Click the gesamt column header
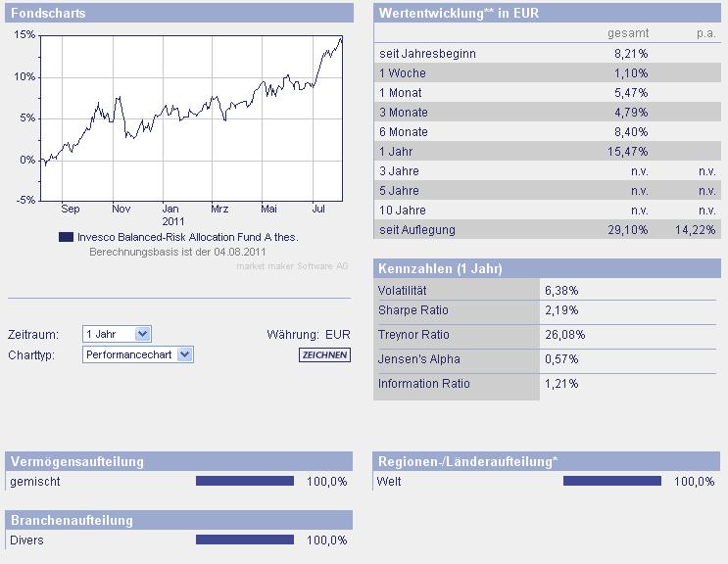The width and height of the screenshot is (728, 564). pyautogui.click(x=627, y=33)
